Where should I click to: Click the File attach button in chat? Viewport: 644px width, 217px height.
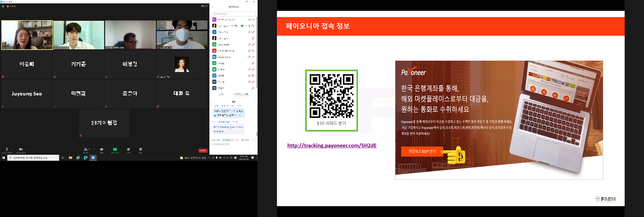245,140
